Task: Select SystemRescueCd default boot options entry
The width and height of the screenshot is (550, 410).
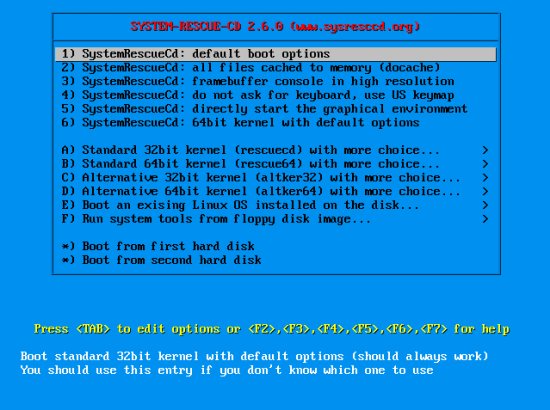Action: point(276,54)
